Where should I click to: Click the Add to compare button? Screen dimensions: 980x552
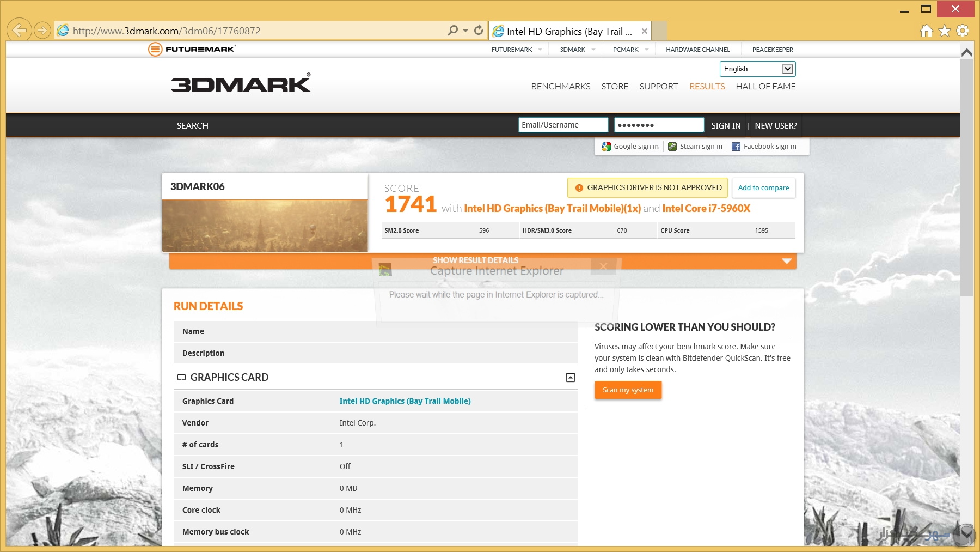[763, 188]
